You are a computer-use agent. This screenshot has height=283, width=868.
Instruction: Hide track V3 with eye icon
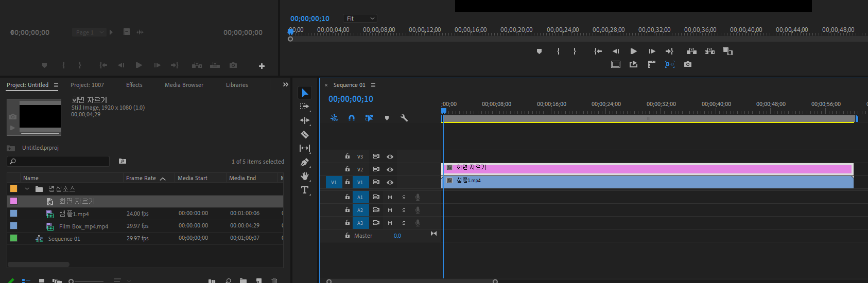pos(390,156)
